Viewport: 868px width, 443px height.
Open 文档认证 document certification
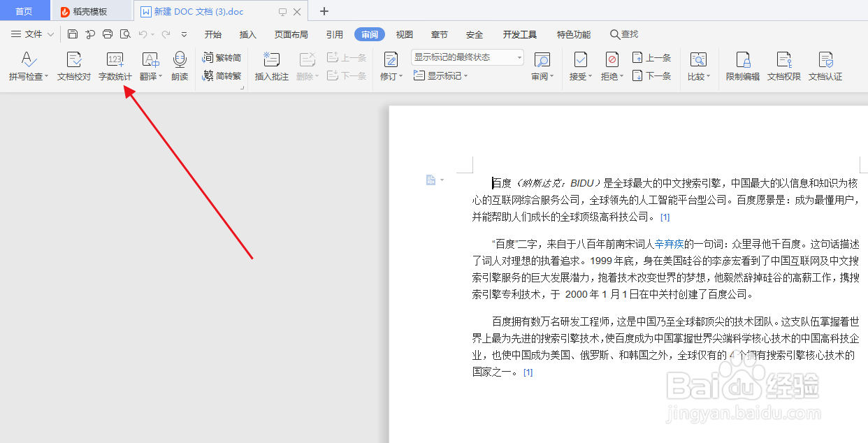click(825, 67)
